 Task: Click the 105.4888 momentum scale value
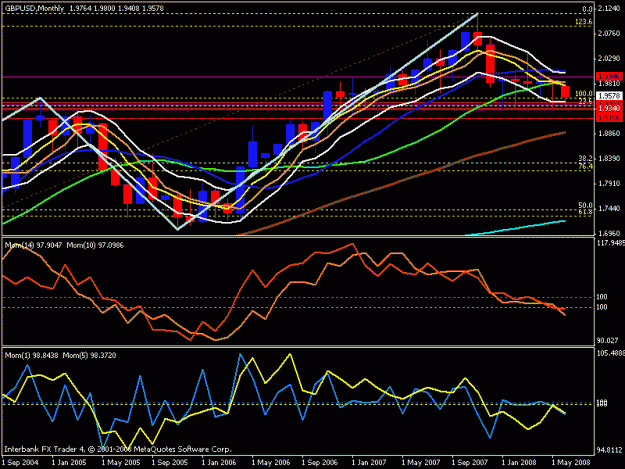pyautogui.click(x=610, y=353)
